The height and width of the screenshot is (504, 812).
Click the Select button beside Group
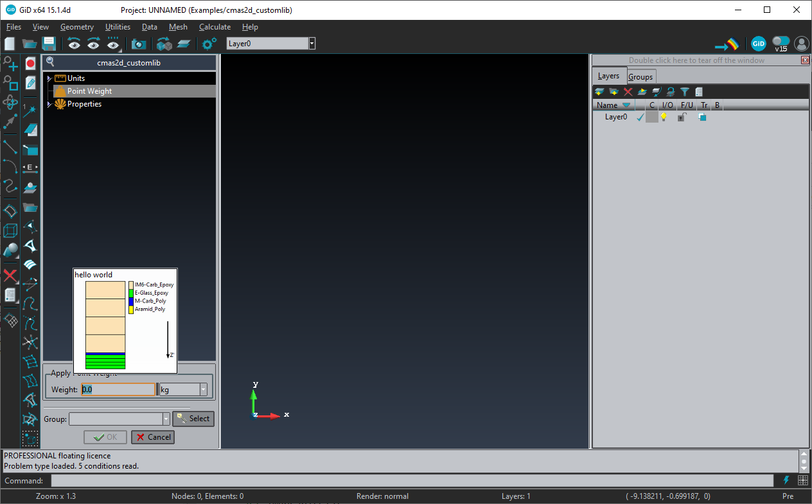pos(193,419)
